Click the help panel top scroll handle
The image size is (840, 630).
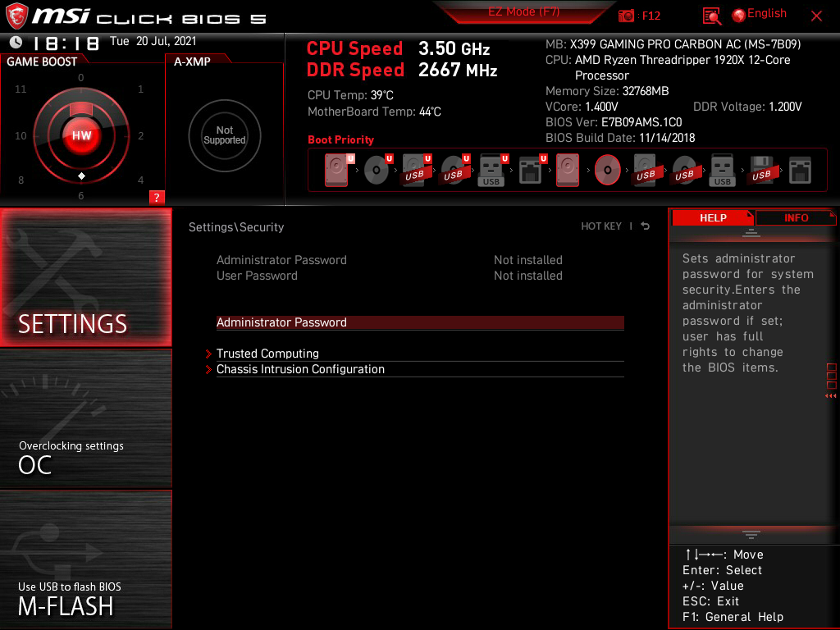[x=751, y=232]
